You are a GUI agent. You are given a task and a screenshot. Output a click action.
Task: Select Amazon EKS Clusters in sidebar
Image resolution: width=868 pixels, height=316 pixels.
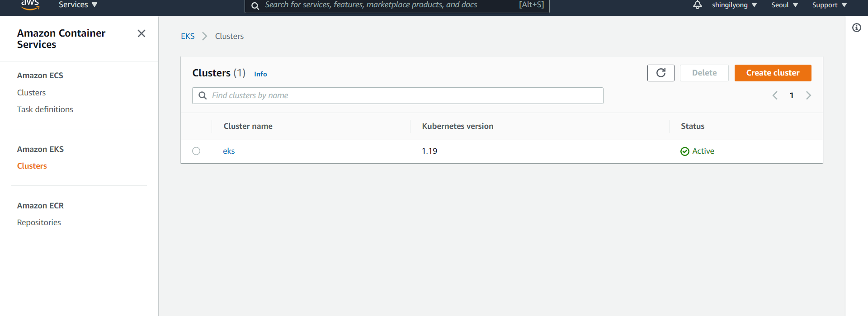coord(32,166)
